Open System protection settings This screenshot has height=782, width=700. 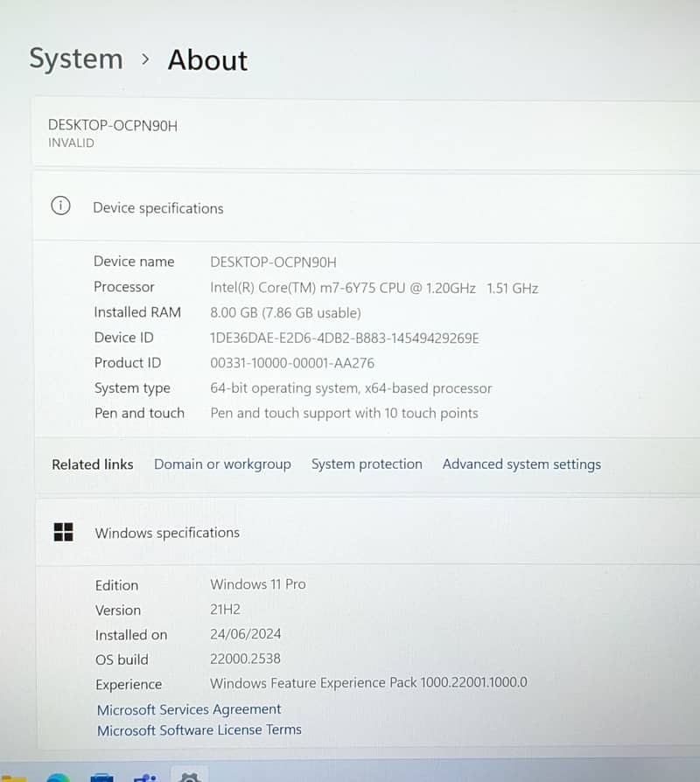(367, 464)
